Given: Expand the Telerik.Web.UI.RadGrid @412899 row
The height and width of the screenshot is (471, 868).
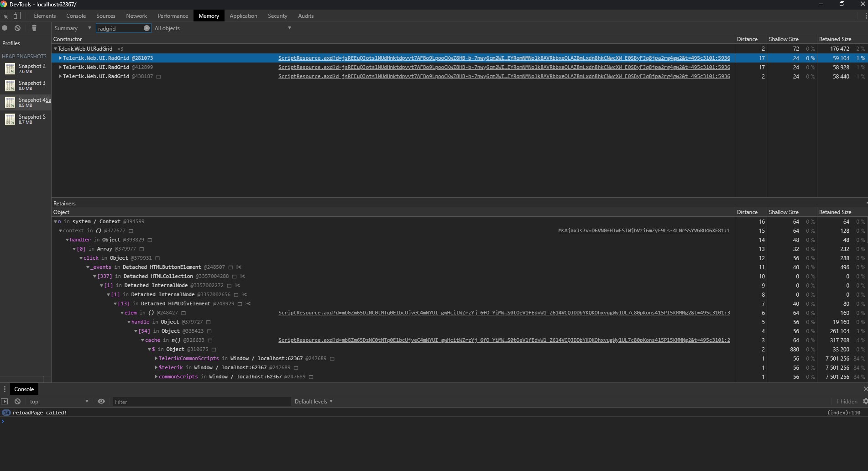Looking at the screenshot, I should 60,67.
